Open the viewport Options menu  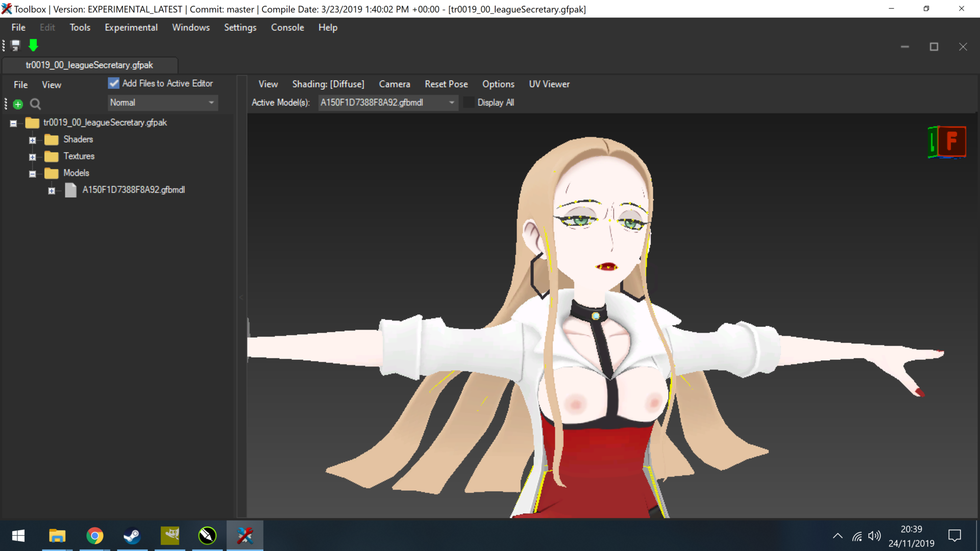[x=498, y=84]
